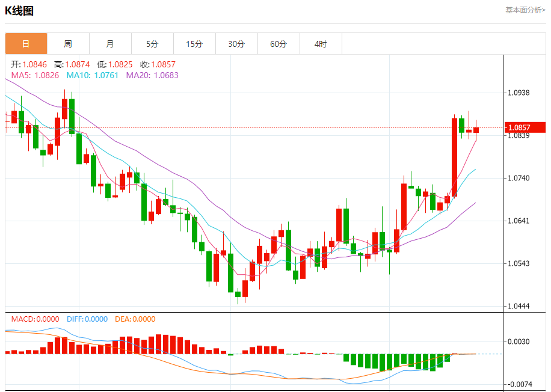This screenshot has width=551, height=392.
Task: Click the 高:1.0874 high price value
Action: click(x=72, y=64)
